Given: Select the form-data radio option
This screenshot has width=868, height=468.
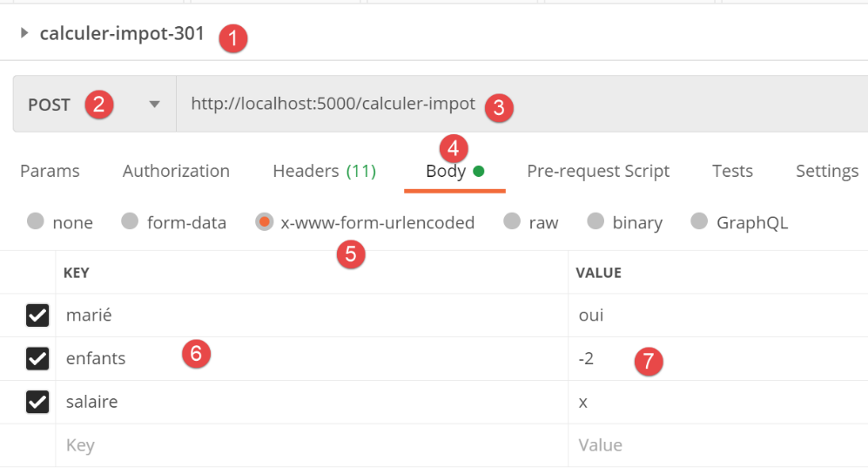Looking at the screenshot, I should pyautogui.click(x=131, y=222).
